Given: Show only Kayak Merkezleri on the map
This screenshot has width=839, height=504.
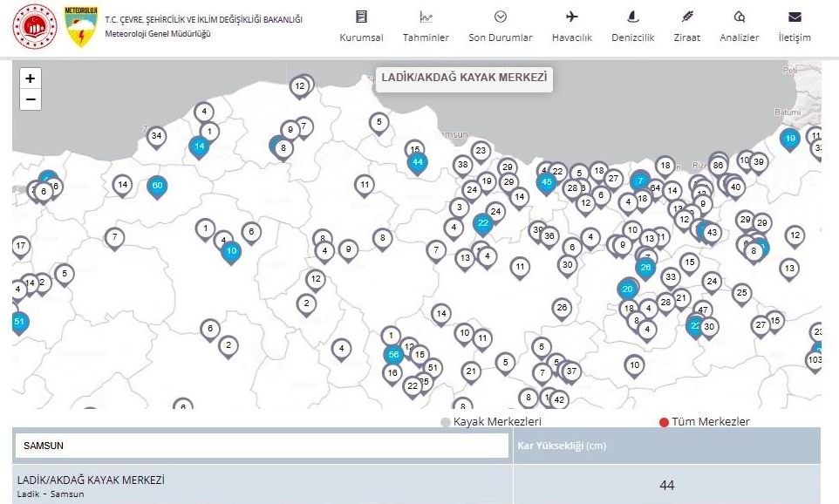Looking at the screenshot, I should pyautogui.click(x=493, y=422).
